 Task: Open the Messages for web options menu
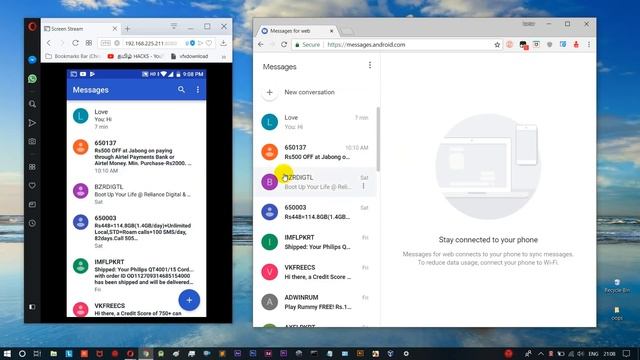coord(370,65)
